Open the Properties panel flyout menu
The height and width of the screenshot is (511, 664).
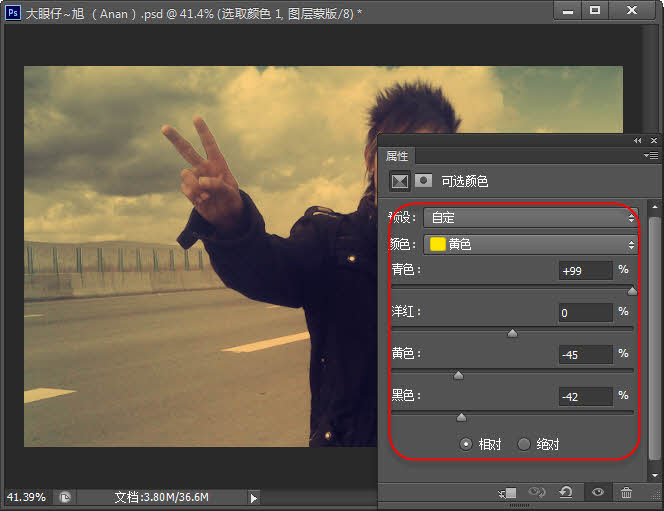pyautogui.click(x=652, y=156)
